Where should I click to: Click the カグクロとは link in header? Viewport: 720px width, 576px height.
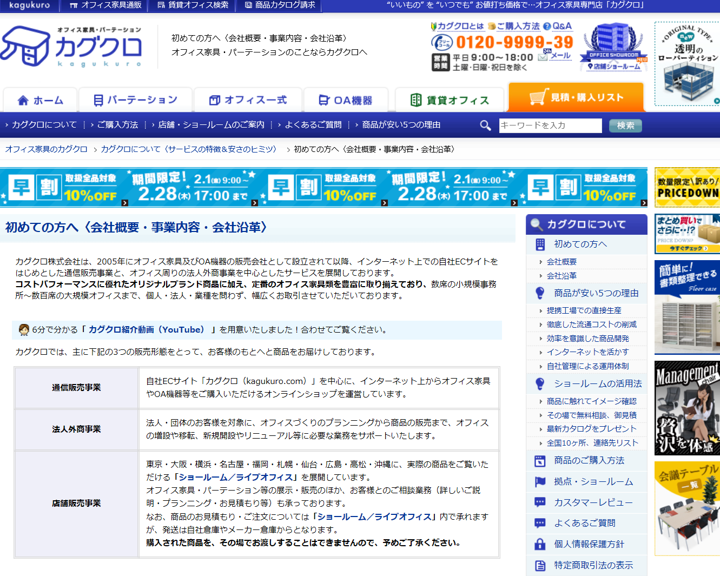coord(461,26)
